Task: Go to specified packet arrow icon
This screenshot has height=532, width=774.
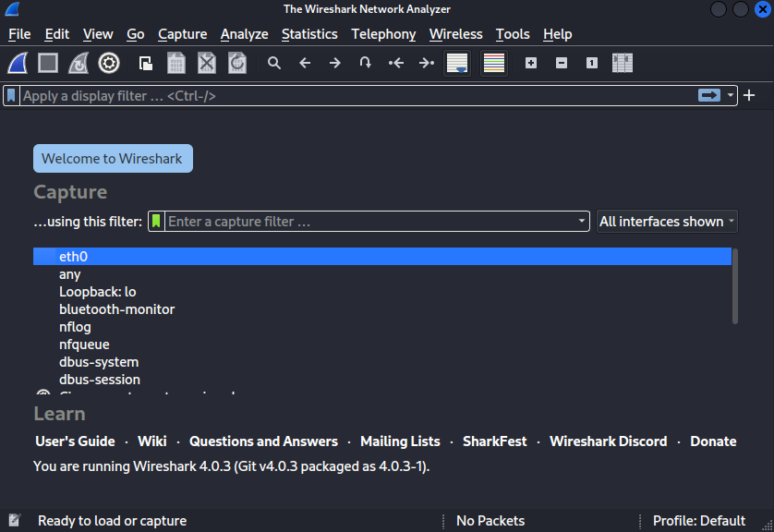Action: pyautogui.click(x=366, y=63)
